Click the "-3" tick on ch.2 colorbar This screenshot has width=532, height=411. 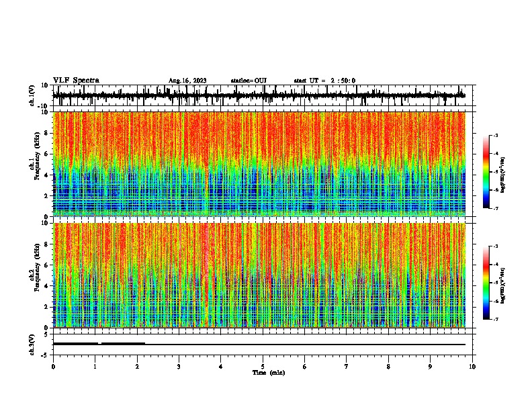[x=495, y=246]
